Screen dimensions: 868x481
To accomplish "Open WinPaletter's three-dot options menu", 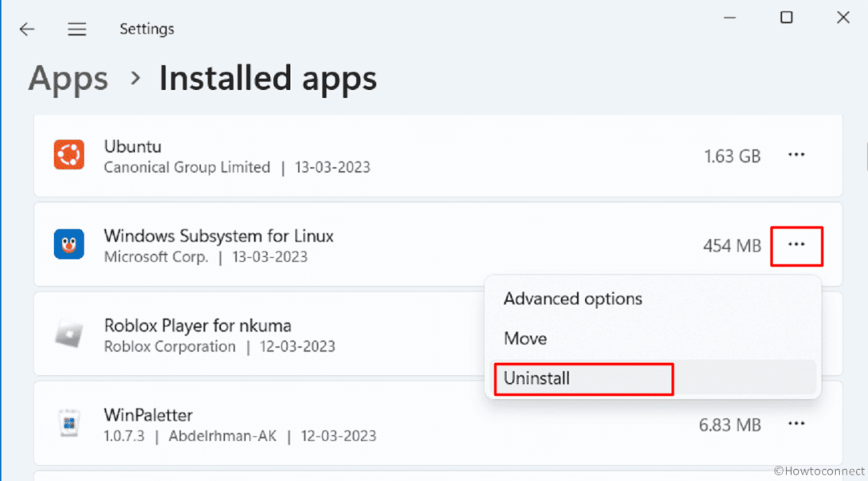I will (796, 424).
